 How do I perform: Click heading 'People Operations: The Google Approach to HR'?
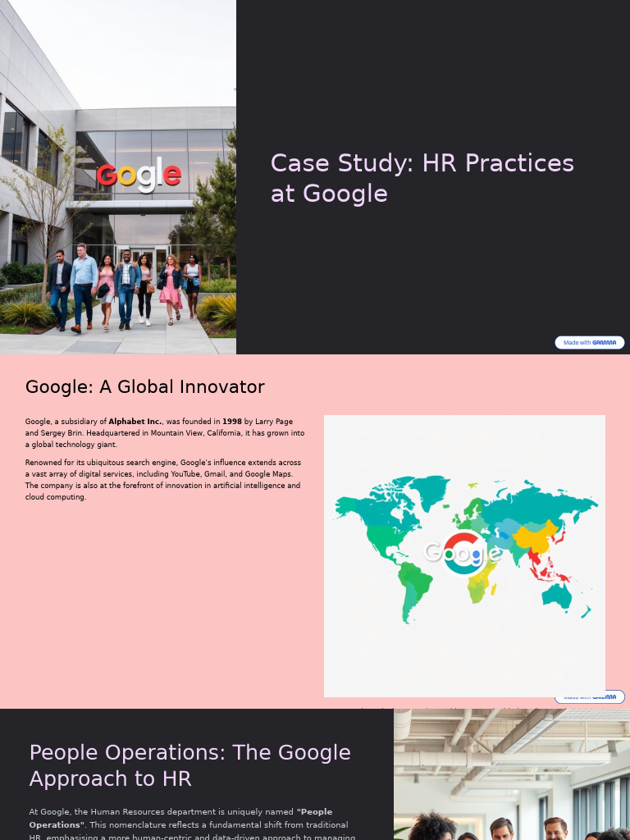pos(190,765)
